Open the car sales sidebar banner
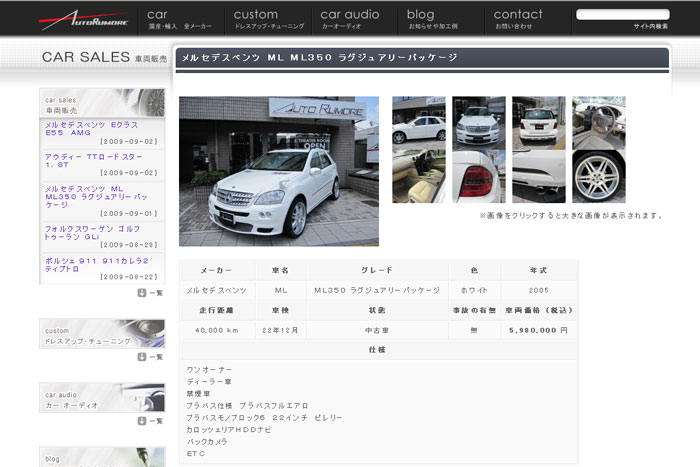The height and width of the screenshot is (467, 700). pos(102,103)
